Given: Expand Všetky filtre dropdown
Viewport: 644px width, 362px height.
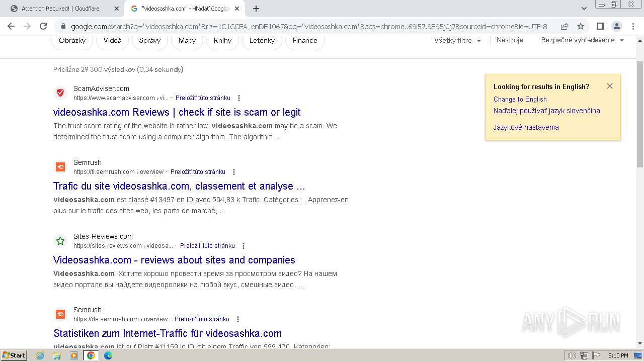Looking at the screenshot, I should [457, 40].
